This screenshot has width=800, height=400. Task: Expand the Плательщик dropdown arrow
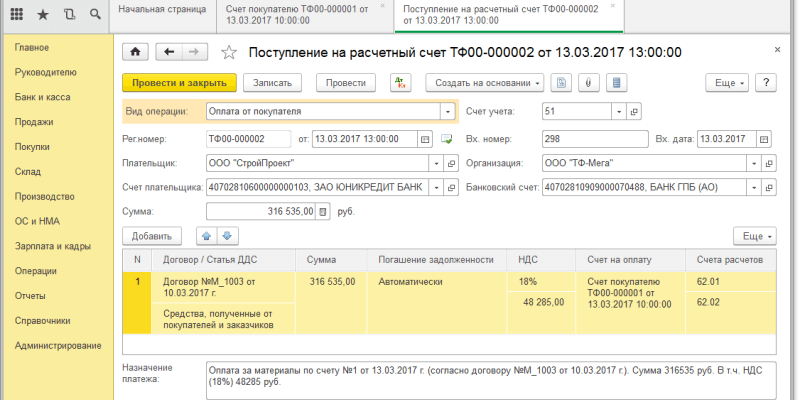pos(436,164)
